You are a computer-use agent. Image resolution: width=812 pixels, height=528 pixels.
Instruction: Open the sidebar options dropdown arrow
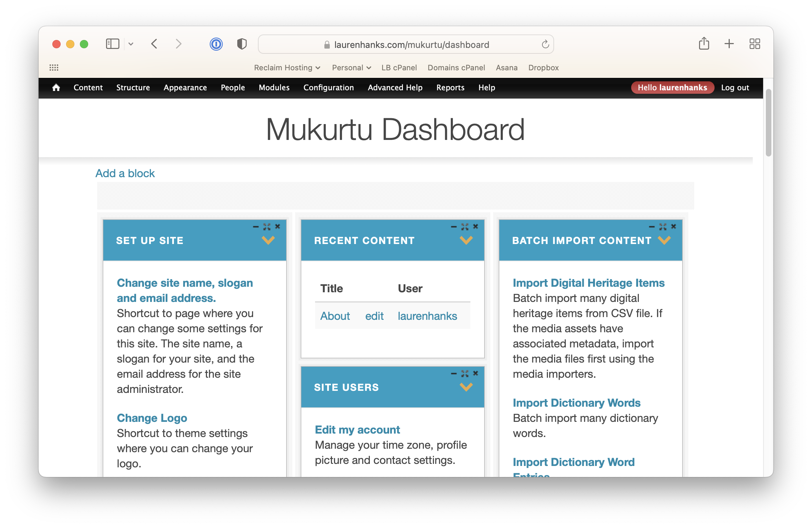pos(131,44)
